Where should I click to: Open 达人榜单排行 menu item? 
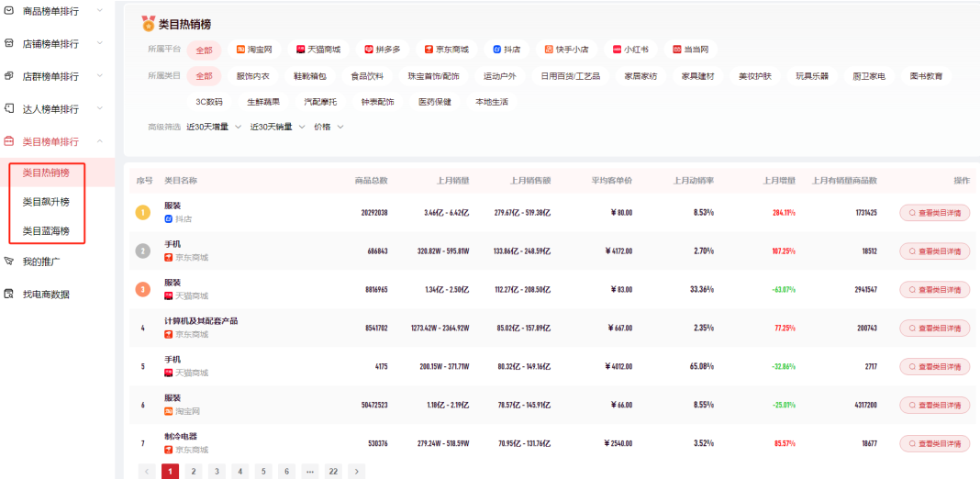pos(50,109)
